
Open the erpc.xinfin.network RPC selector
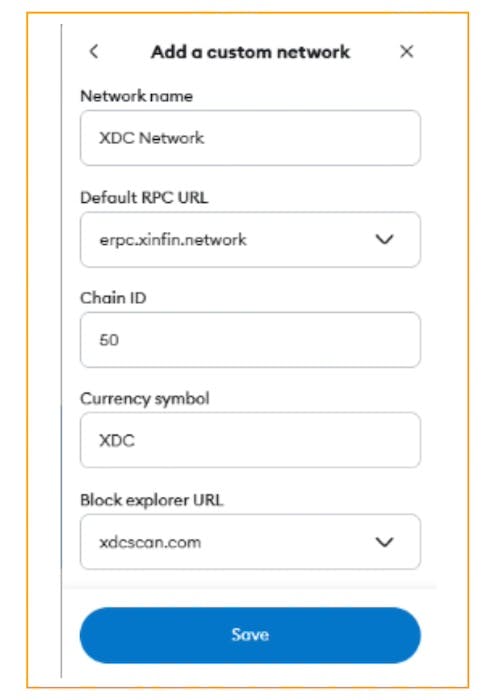[x=250, y=240]
